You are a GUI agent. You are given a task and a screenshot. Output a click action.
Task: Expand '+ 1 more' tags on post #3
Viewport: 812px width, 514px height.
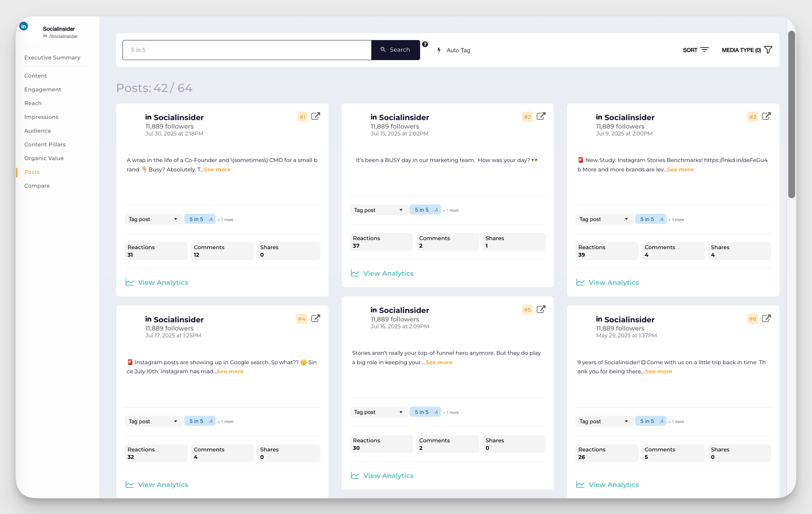pos(676,220)
